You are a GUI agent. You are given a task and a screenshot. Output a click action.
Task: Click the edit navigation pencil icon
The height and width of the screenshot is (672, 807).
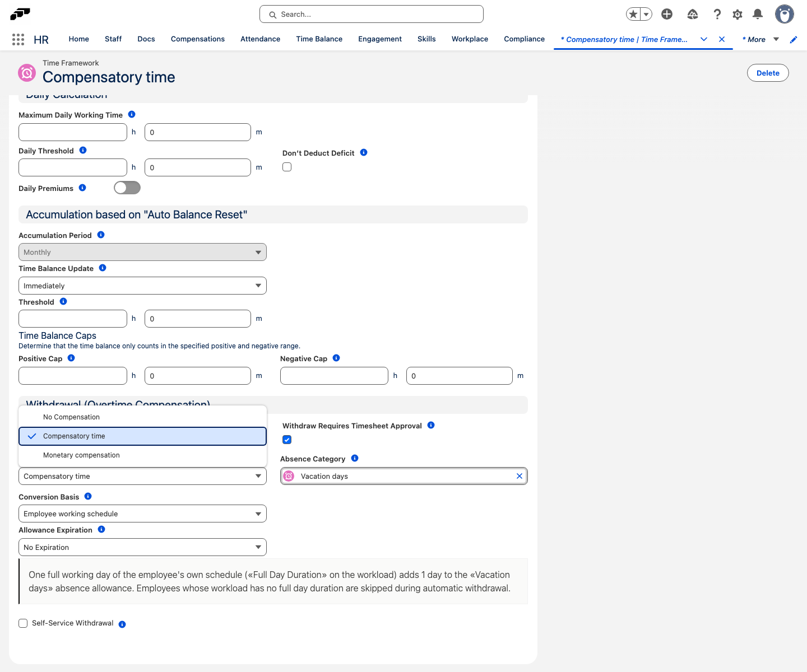[x=794, y=39]
